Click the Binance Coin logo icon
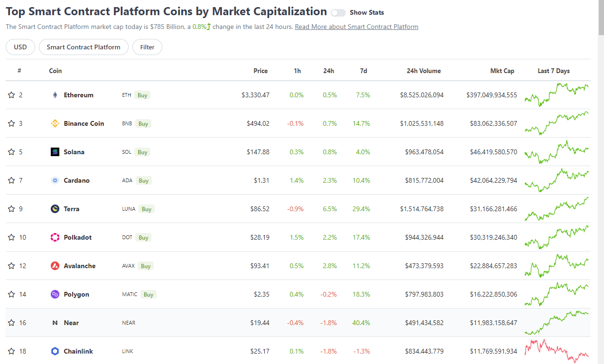This screenshot has width=604, height=364. [x=55, y=123]
